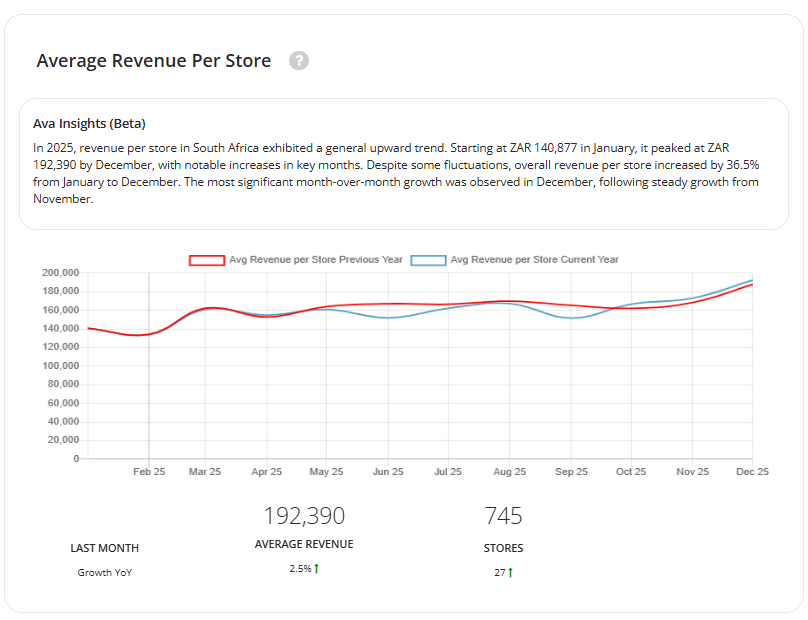This screenshot has width=808, height=620.
Task: Click the 745 stores figure
Action: click(x=503, y=516)
